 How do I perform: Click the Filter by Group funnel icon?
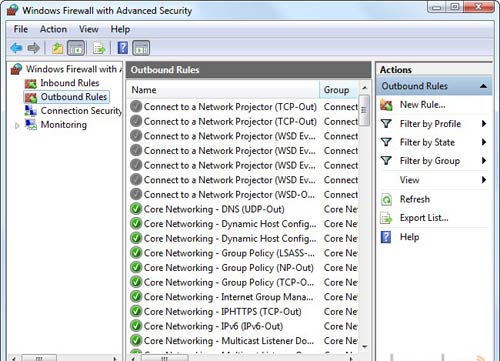(x=386, y=161)
